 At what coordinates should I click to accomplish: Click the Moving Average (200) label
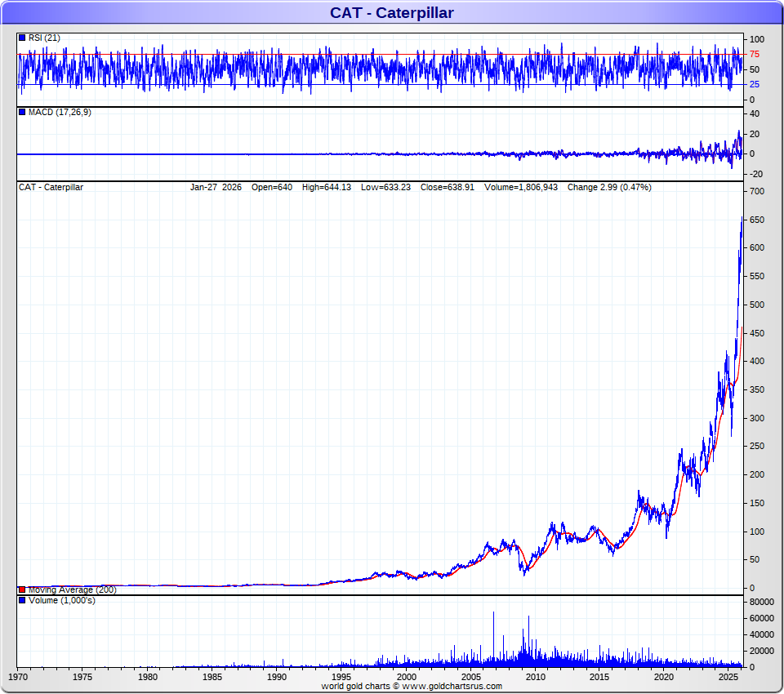click(x=72, y=589)
